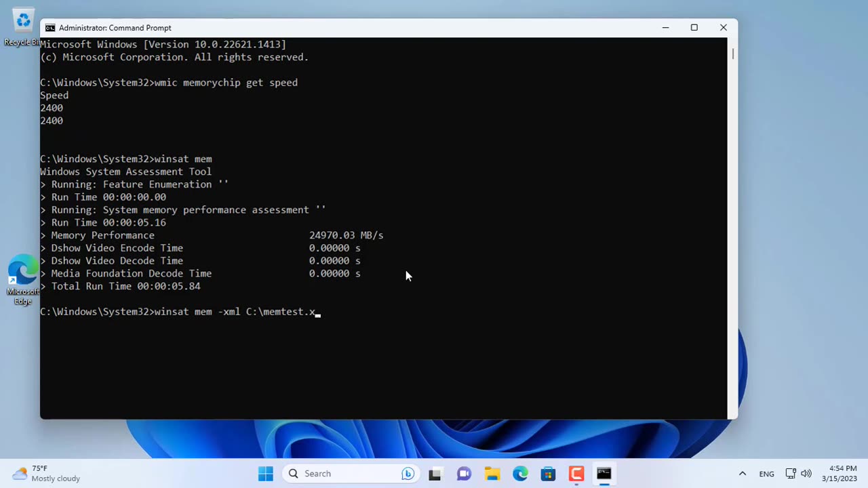Screen dimensions: 868x488
Task: Click the Command Prompt vertical scrollbar thumb
Action: pos(733,54)
